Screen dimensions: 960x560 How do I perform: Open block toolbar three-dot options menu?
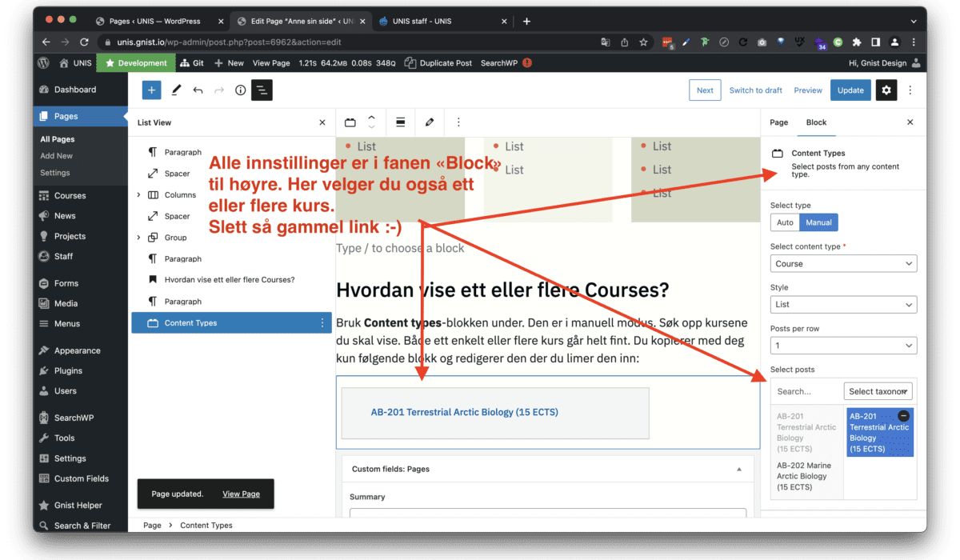[458, 122]
